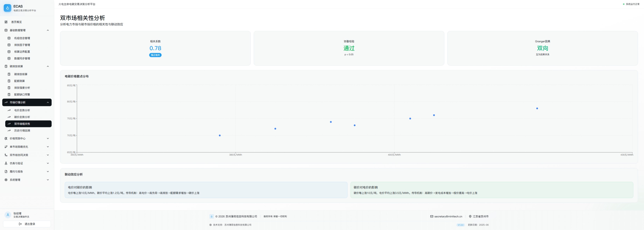
Task: Click the gear icon beside 系统管理
Action: [6, 180]
